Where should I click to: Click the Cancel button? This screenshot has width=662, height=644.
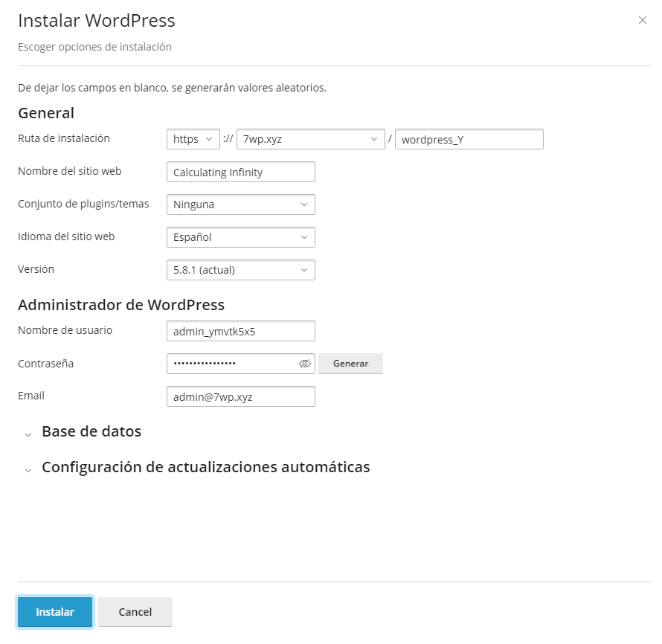pos(135,612)
